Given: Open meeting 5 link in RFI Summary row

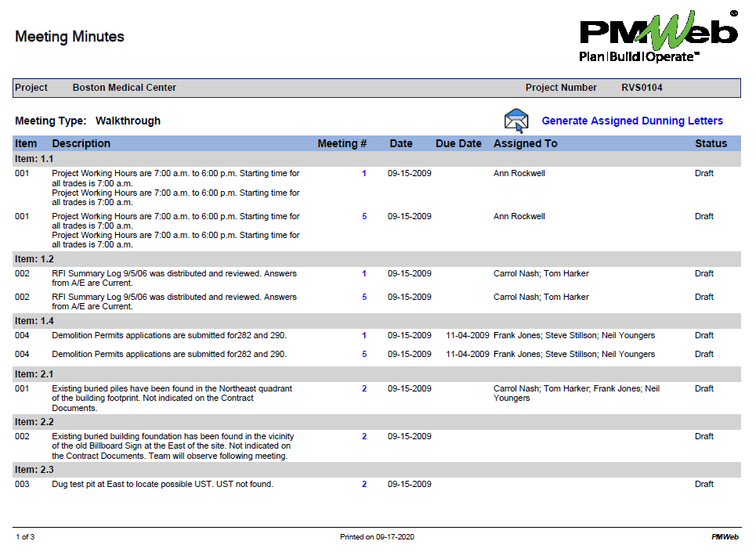Looking at the screenshot, I should (x=364, y=298).
